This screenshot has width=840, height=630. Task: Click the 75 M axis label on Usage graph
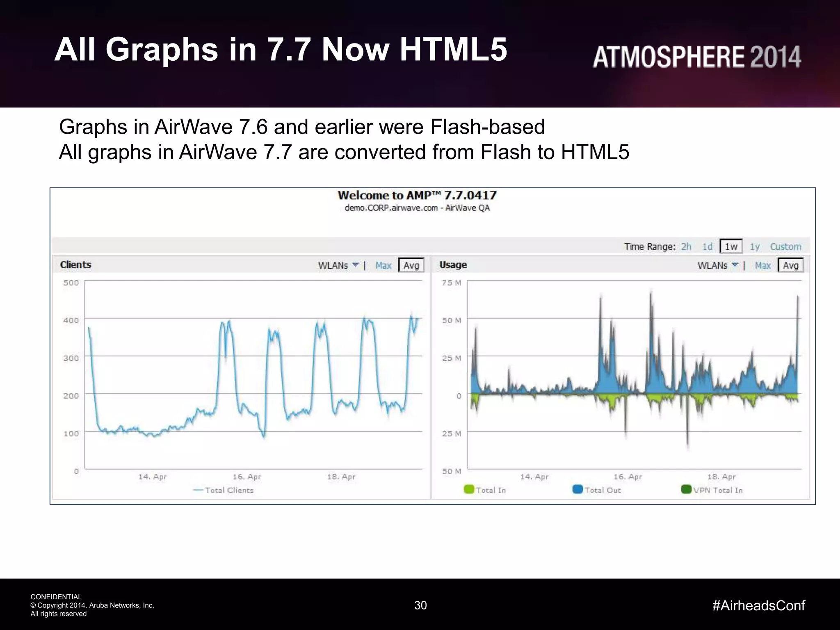point(452,283)
